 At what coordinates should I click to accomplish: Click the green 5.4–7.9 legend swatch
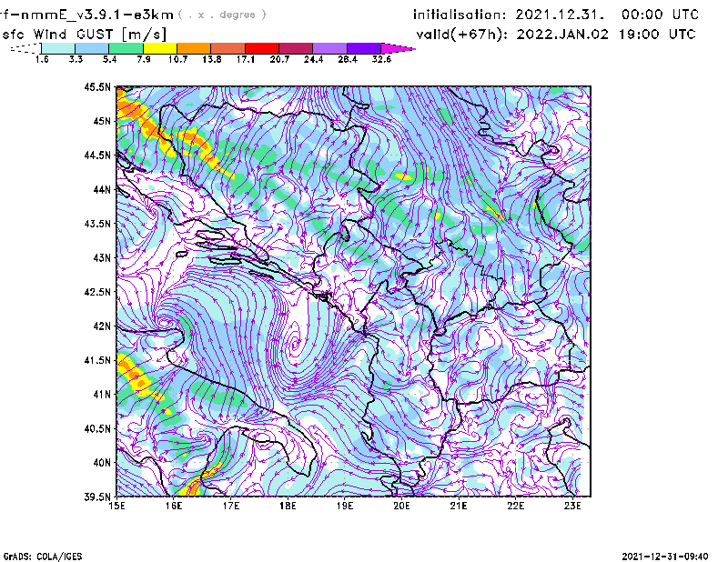126,48
